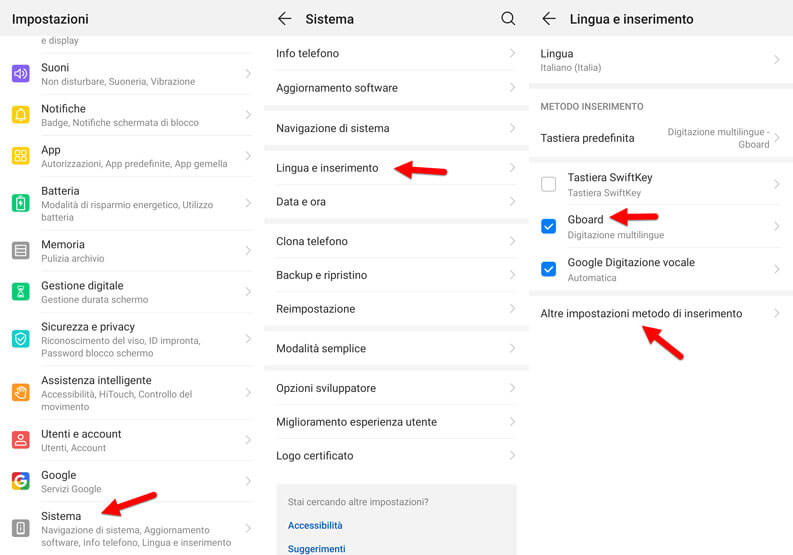Screen dimensions: 793x555
Task: Tap the Suoni speaker icon
Action: point(20,73)
